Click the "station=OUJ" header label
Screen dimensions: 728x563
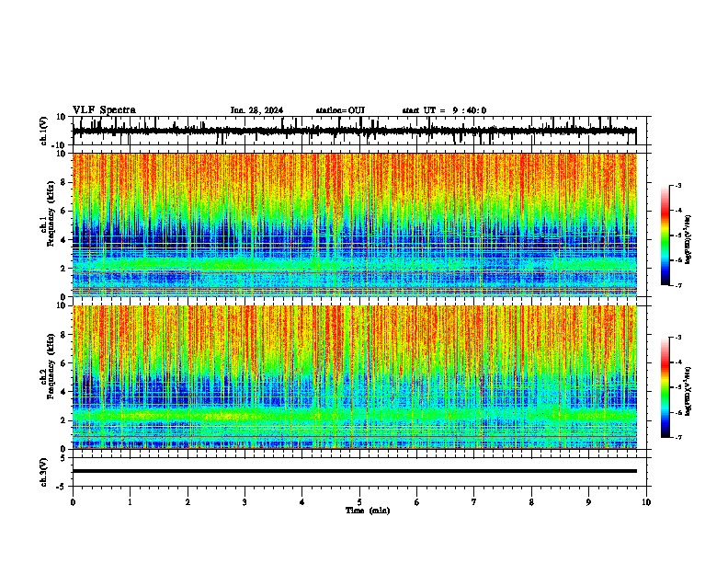340,110
